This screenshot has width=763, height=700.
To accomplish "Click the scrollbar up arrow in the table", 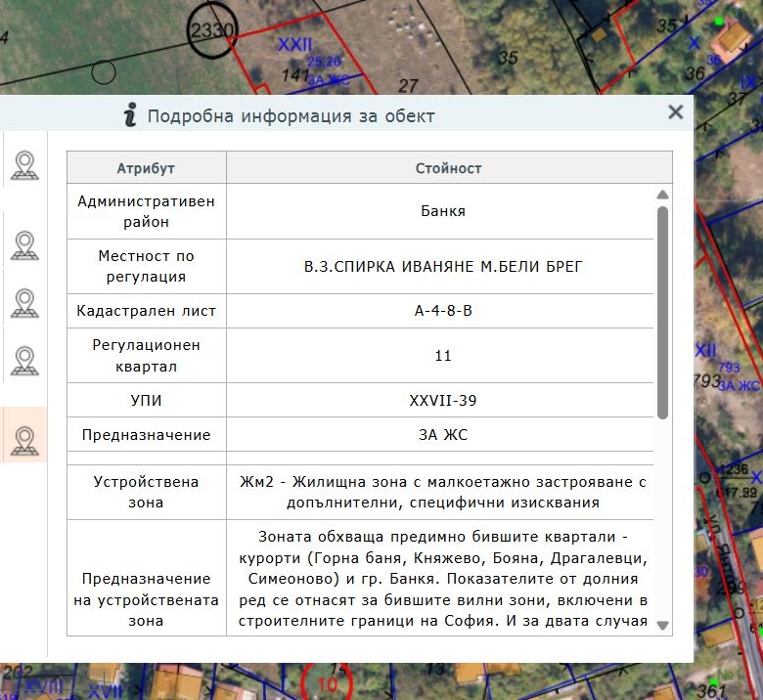I will [x=662, y=195].
